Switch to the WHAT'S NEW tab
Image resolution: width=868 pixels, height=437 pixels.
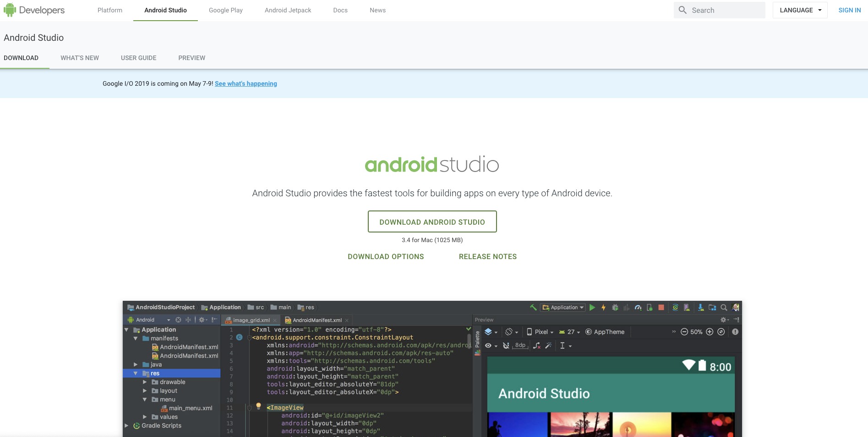(x=80, y=58)
